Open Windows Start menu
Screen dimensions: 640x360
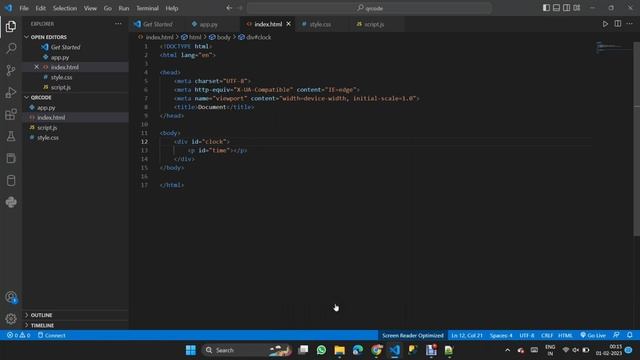click(x=191, y=350)
